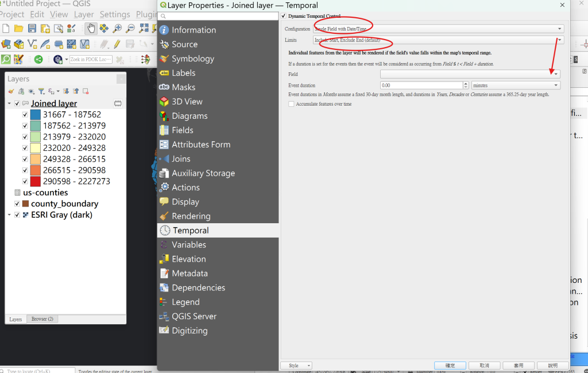Click New Temporary Scratch Layer icon
This screenshot has width=588, height=373.
(59, 44)
